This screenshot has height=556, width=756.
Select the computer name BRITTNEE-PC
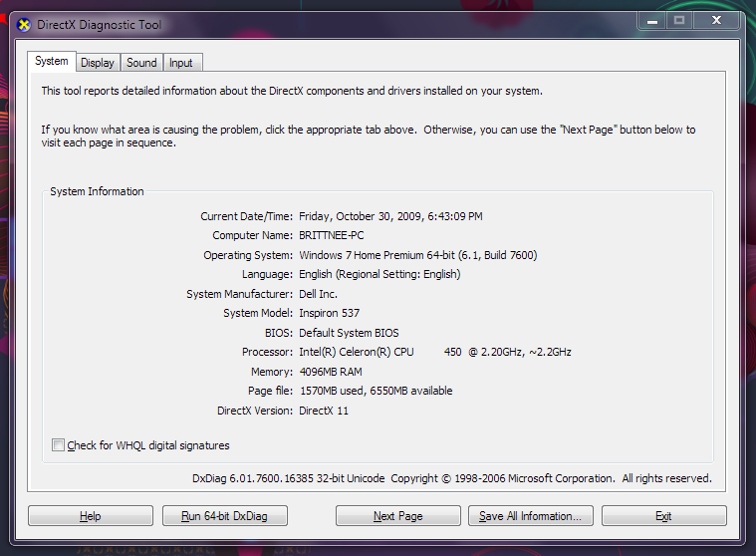(x=332, y=235)
